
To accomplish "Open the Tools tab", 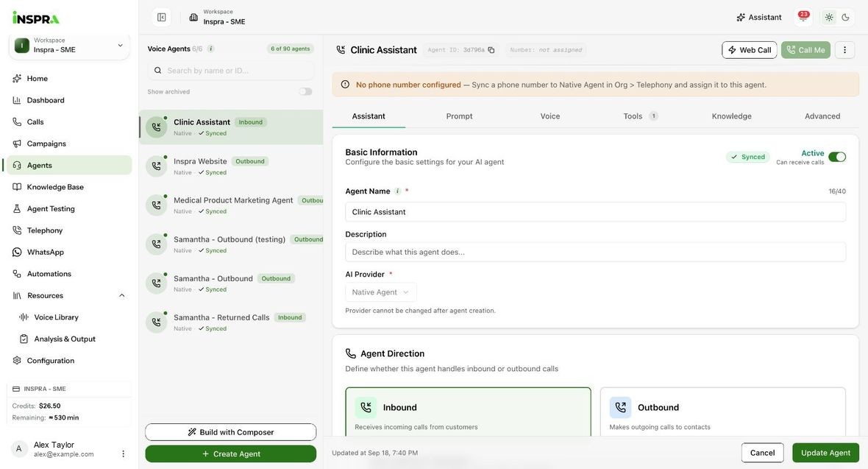I will pyautogui.click(x=640, y=116).
